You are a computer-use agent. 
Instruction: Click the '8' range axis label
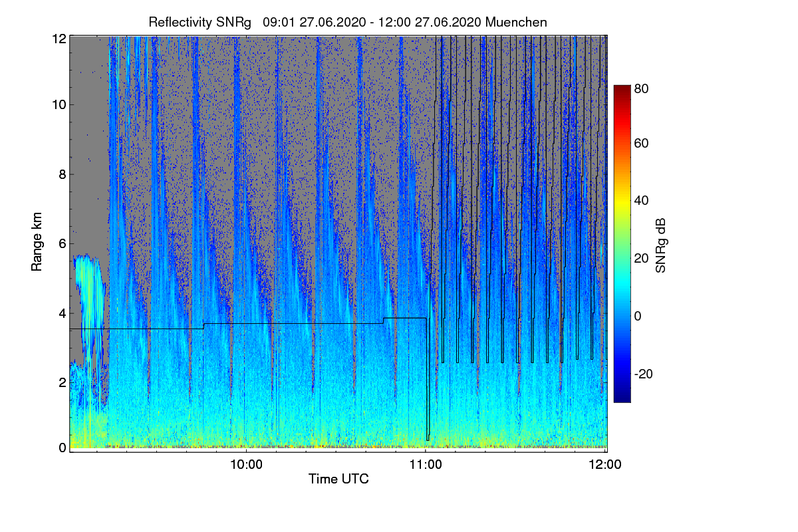point(63,174)
